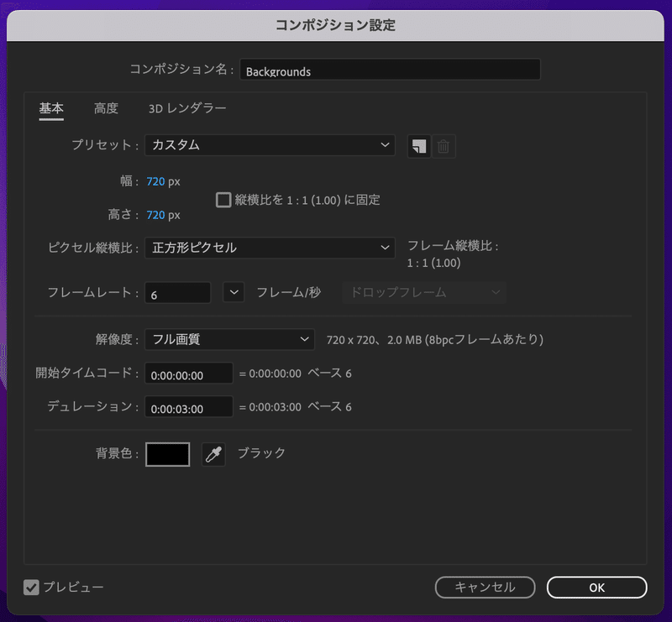The height and width of the screenshot is (622, 672).
Task: Switch to the 3D レンダラー tab
Action: click(x=187, y=108)
